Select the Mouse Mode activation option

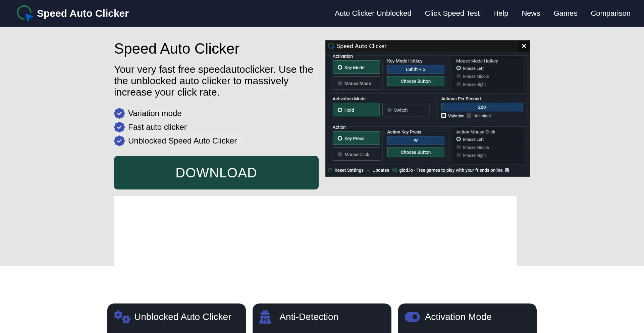356,84
